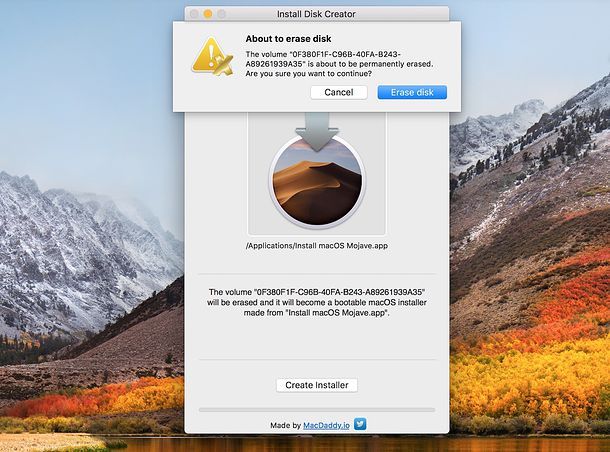Click the installer progress bar
The height and width of the screenshot is (452, 610).
click(317, 410)
